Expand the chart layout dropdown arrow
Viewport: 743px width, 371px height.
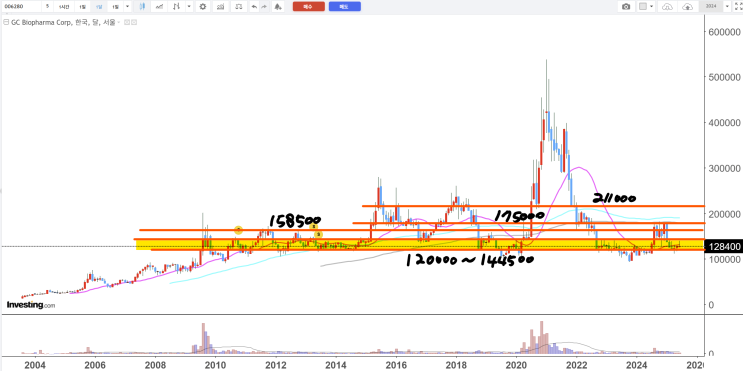tap(652, 7)
